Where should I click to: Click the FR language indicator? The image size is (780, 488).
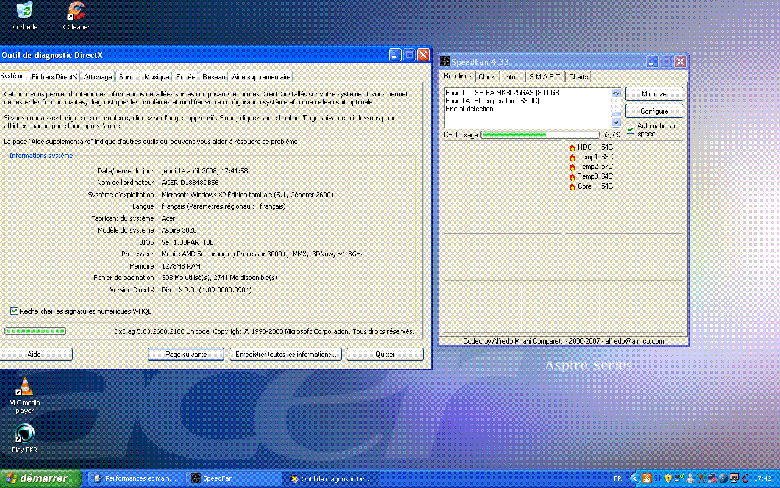click(617, 479)
